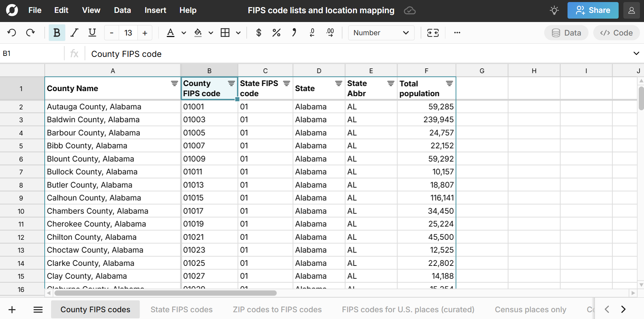This screenshot has width=644, height=319.
Task: Open the Number format dropdown
Action: 381,33
